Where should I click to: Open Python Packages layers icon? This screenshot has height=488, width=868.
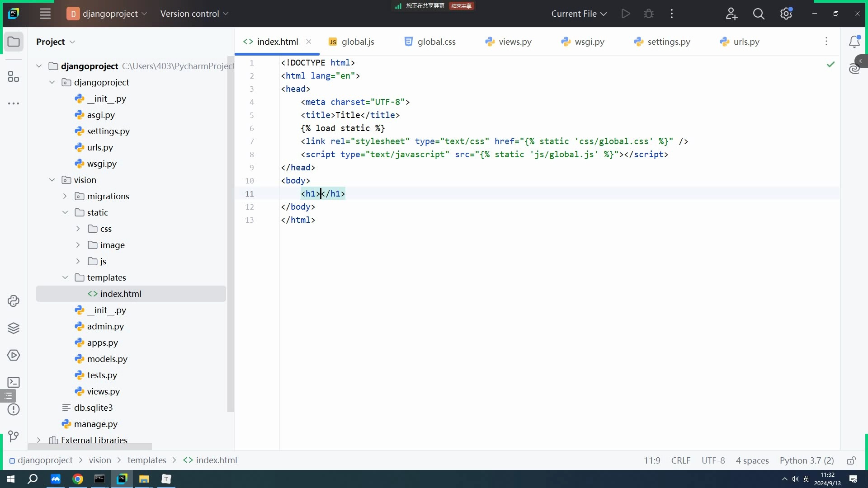(14, 328)
